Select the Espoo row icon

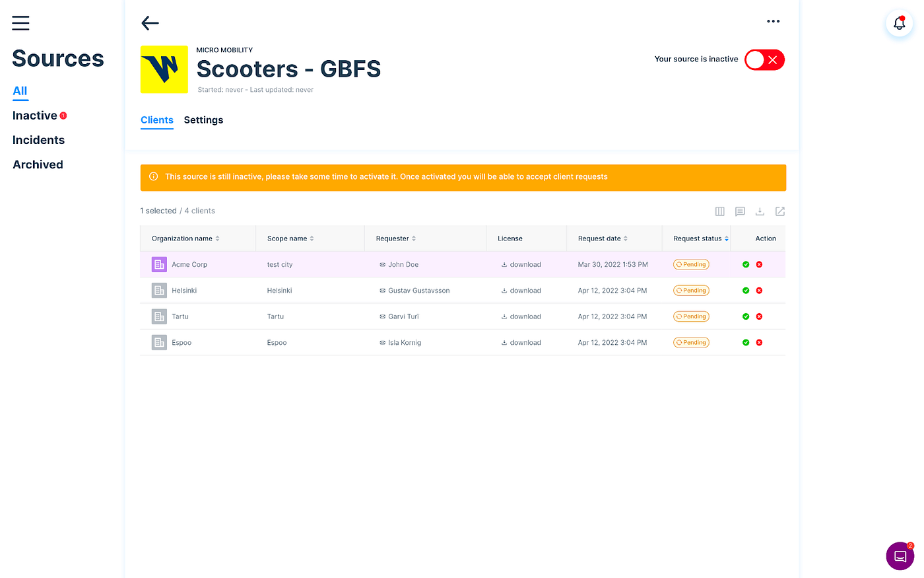[x=159, y=343]
